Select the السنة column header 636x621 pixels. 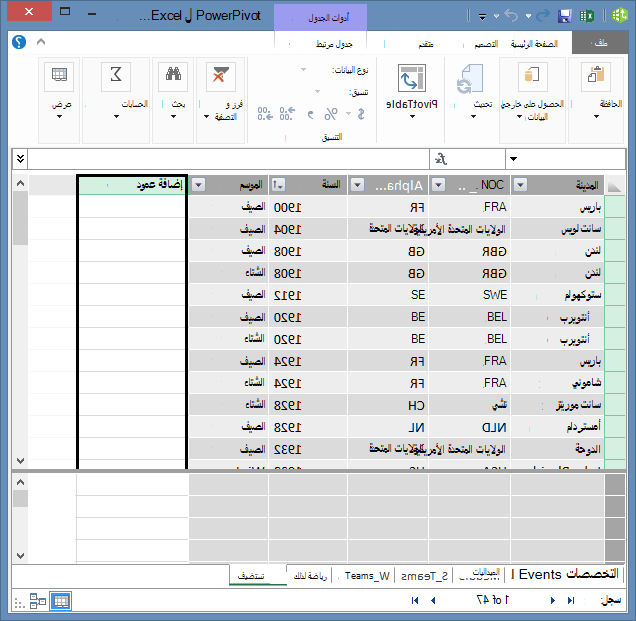pyautogui.click(x=308, y=185)
